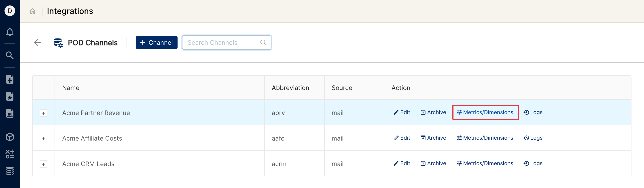Screen dimensions: 644x188
Task: Click the back arrow beside POD Channels
Action: 38,43
